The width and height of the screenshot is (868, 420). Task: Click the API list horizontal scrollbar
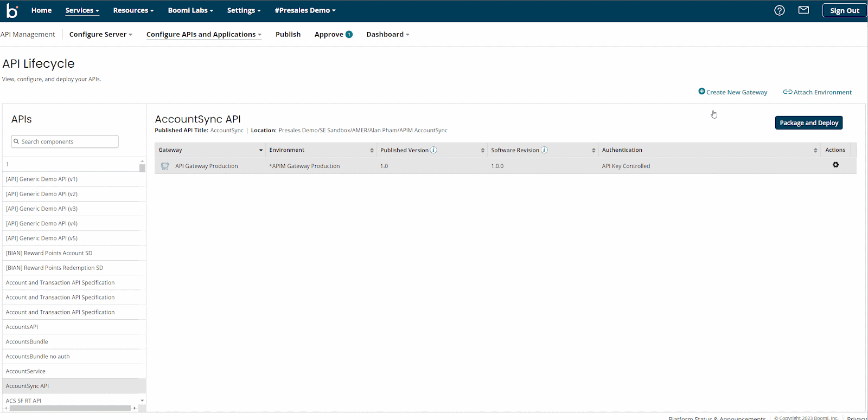(70, 408)
